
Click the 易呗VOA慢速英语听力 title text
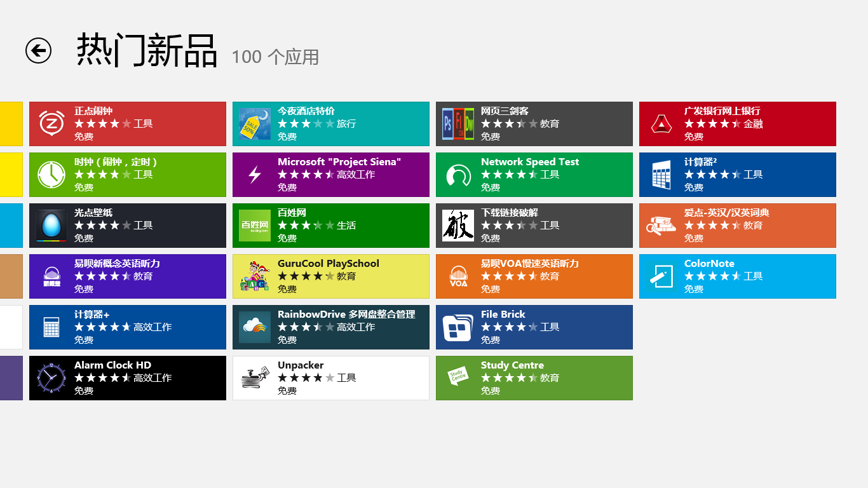(x=530, y=264)
